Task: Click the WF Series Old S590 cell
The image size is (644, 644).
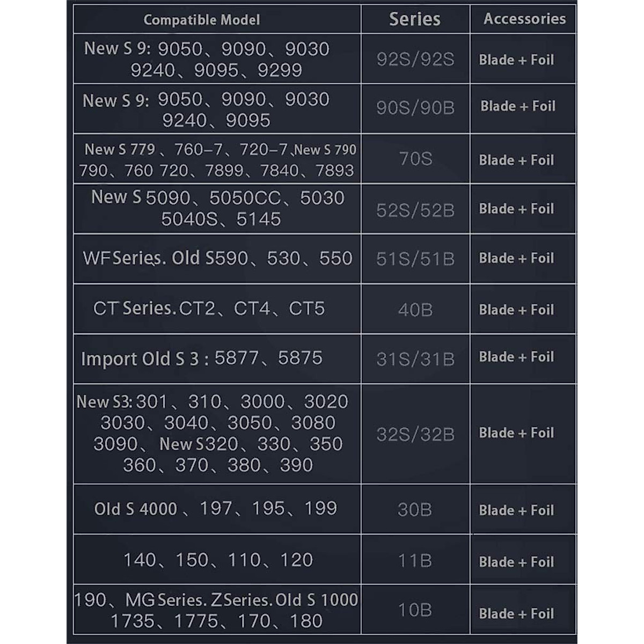Action: pos(217,258)
